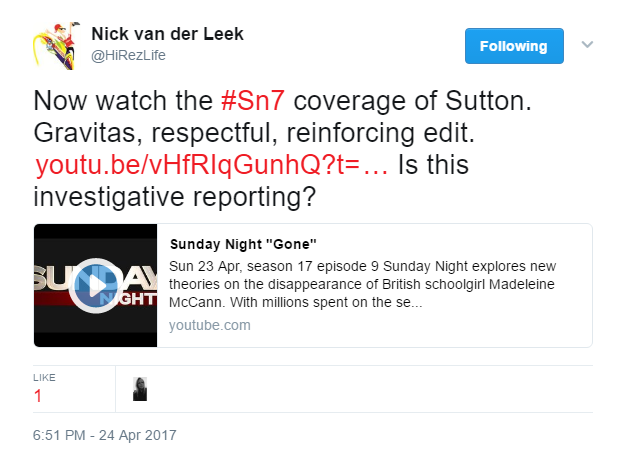Follow the youtu.be/vHfRIqGunhQ link

tap(211, 165)
